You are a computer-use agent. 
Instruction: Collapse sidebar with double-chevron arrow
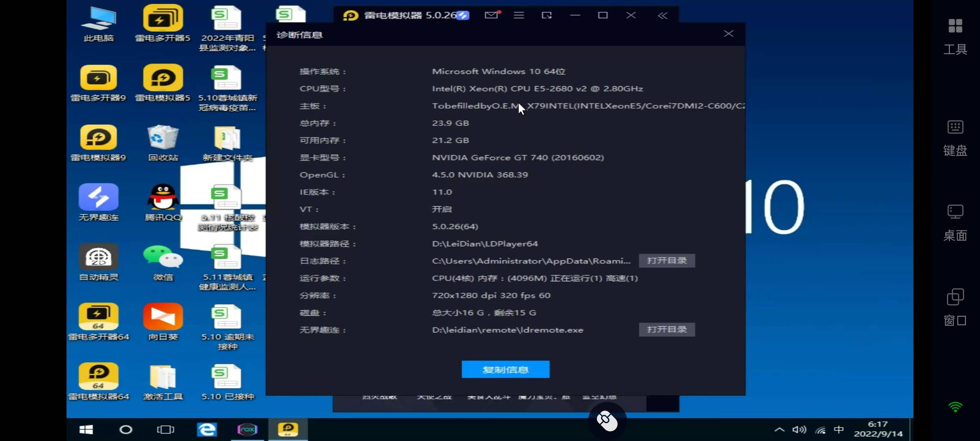pos(662,16)
